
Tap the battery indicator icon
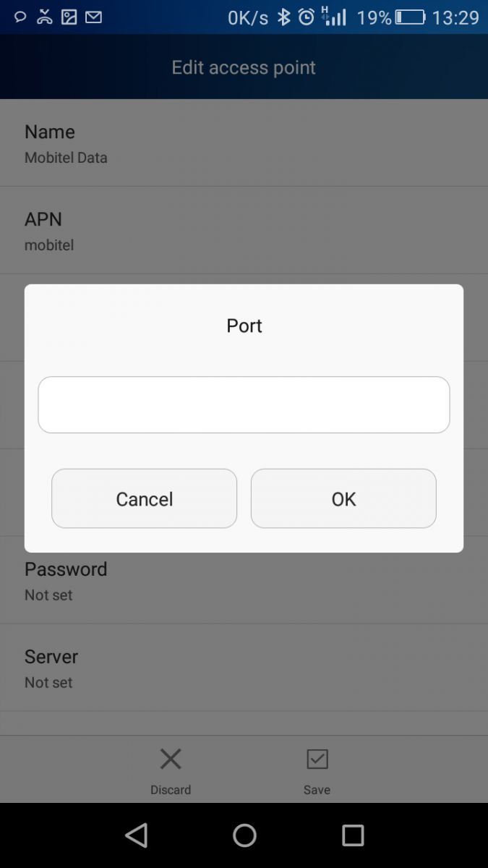[x=410, y=17]
